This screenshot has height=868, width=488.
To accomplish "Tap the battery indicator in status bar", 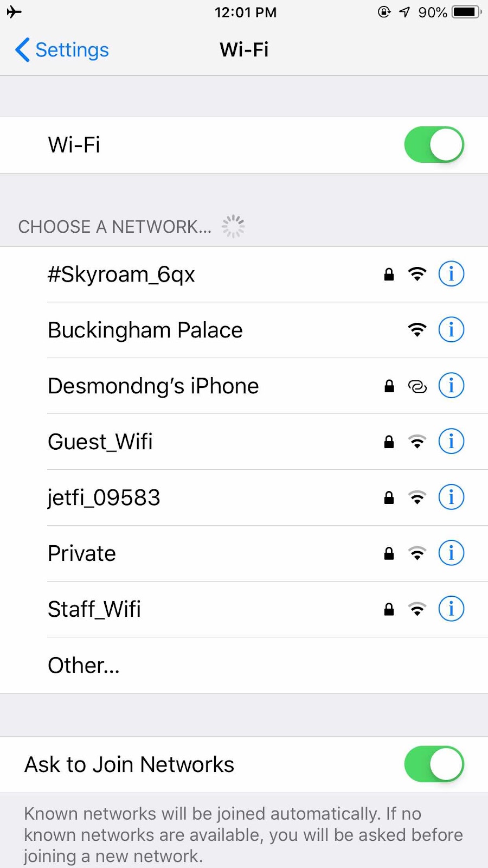I will click(467, 12).
